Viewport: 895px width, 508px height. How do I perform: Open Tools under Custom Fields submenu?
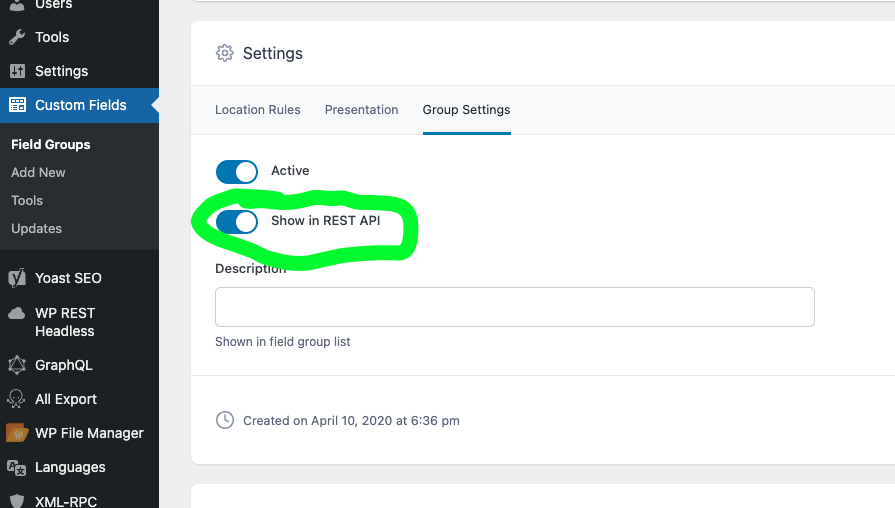pyautogui.click(x=27, y=200)
